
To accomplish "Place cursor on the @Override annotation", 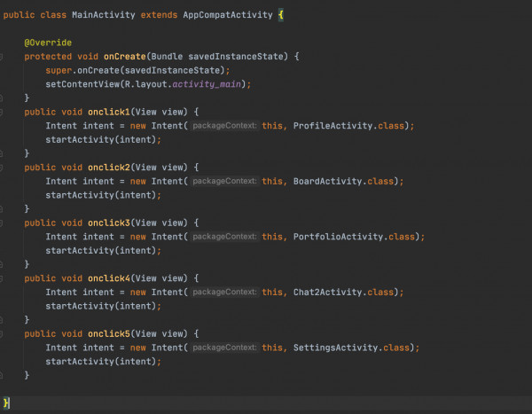I will pyautogui.click(x=48, y=43).
